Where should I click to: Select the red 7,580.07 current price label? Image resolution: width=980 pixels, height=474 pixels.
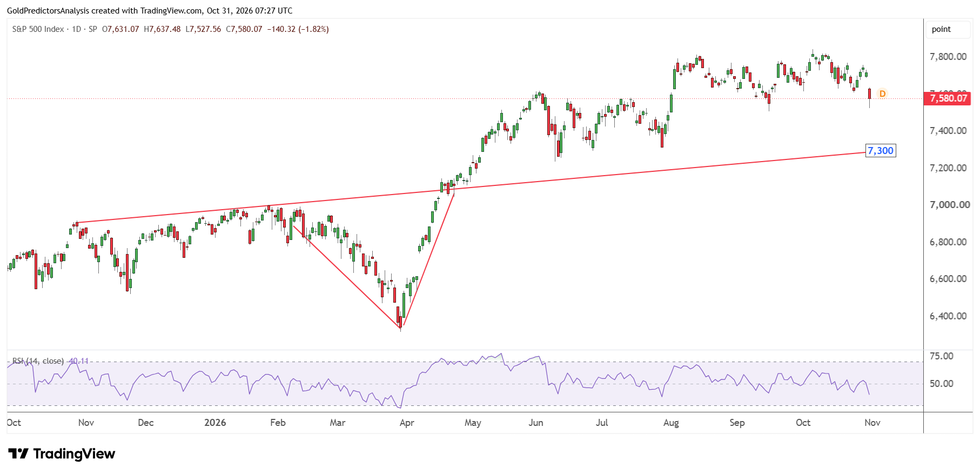pyautogui.click(x=948, y=98)
